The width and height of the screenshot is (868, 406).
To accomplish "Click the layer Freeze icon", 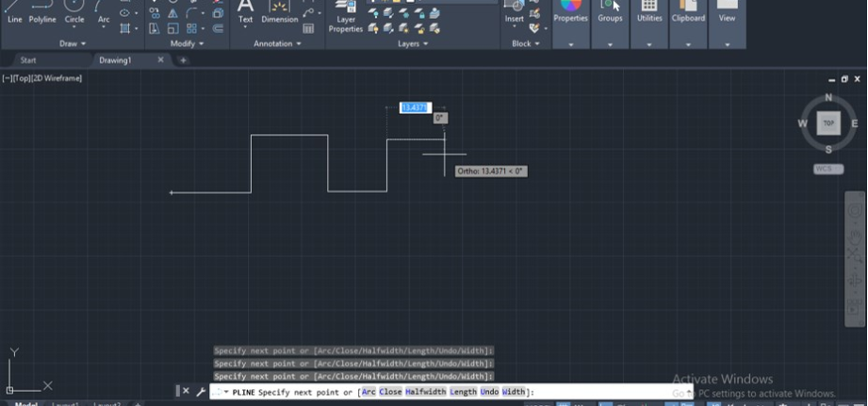I will 404,13.
